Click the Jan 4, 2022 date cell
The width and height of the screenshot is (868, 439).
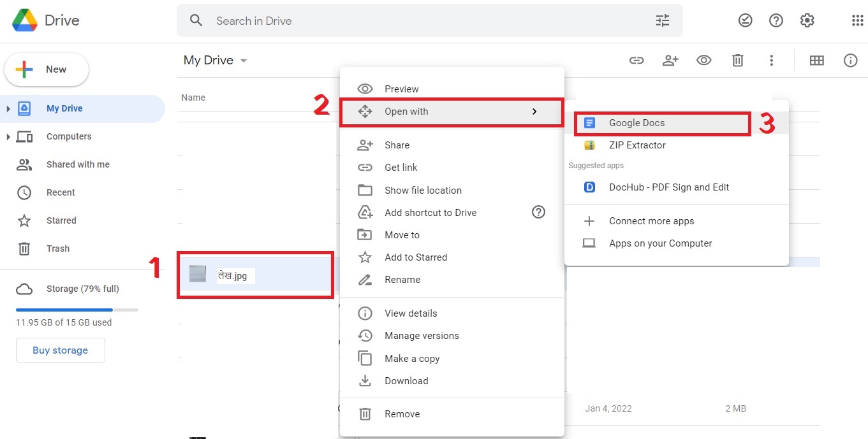(608, 408)
